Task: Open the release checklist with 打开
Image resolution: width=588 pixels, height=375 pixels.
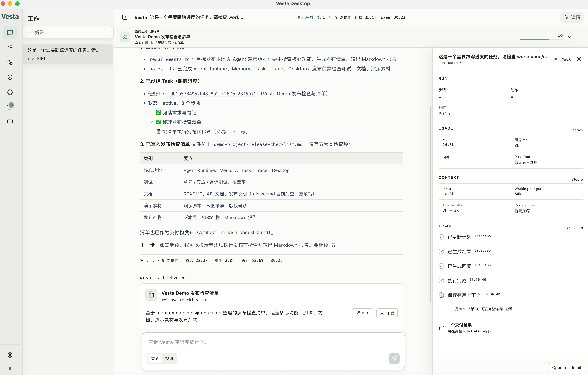Action: coord(363,313)
